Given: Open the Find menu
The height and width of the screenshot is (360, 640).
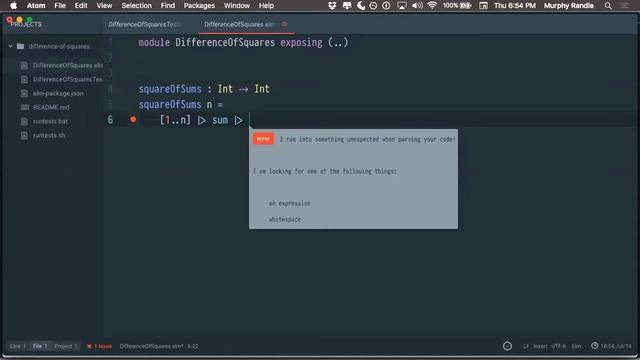Looking at the screenshot, I should [x=167, y=6].
